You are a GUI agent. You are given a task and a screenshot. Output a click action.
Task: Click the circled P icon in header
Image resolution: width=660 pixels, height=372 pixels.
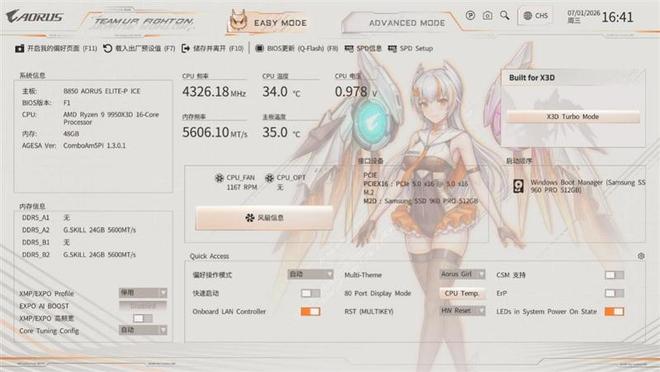[470, 16]
